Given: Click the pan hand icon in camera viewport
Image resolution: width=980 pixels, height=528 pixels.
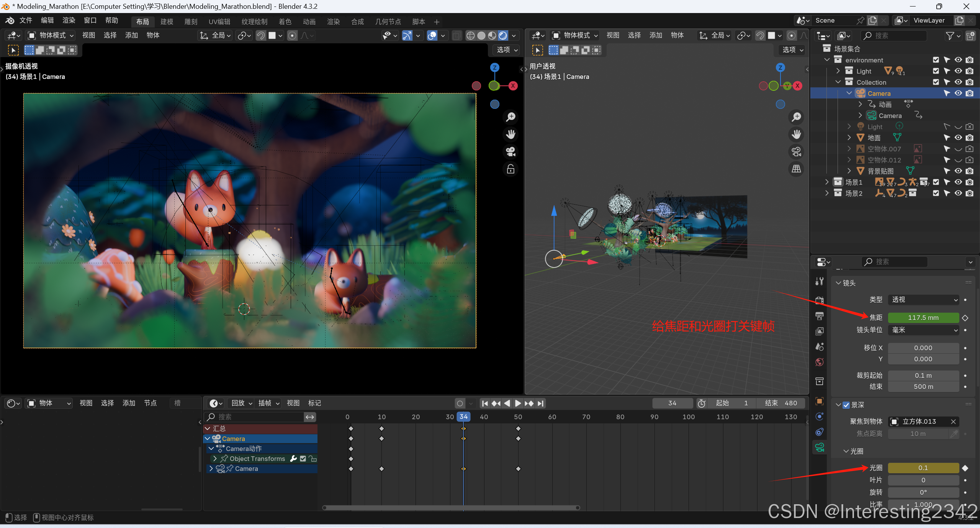Looking at the screenshot, I should coord(510,134).
